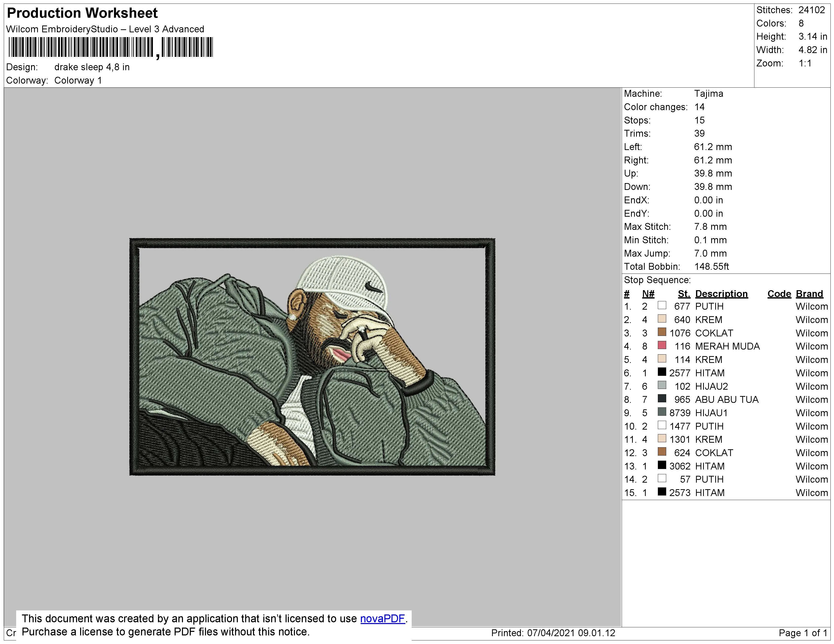Select the COKLAT description in row 12
This screenshot has height=644, width=834.
click(x=714, y=453)
